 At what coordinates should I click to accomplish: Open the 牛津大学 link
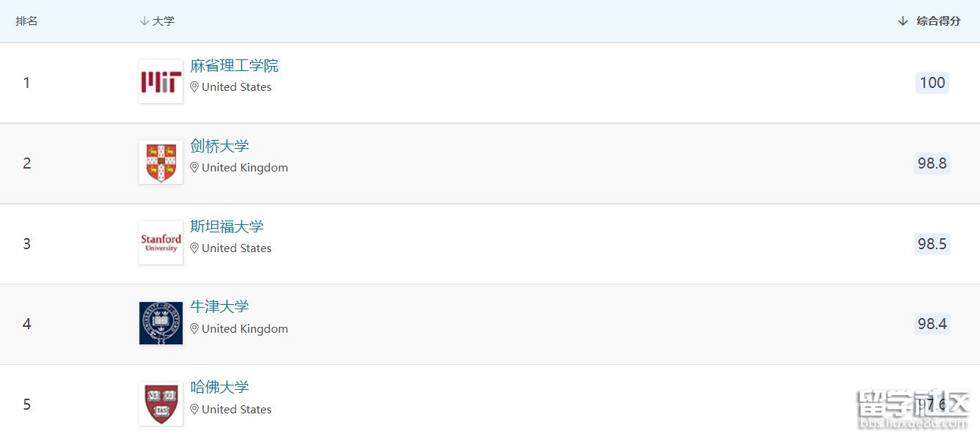click(x=219, y=307)
